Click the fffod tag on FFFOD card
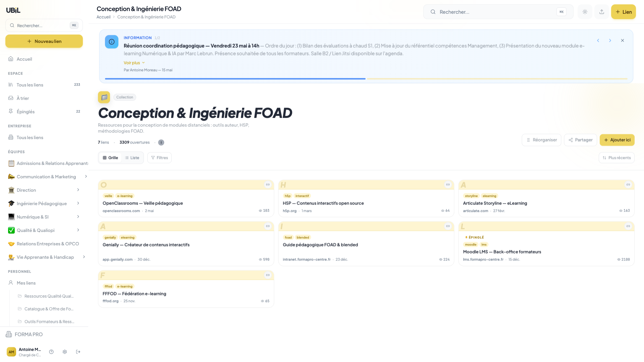The image size is (644, 362). tap(108, 287)
